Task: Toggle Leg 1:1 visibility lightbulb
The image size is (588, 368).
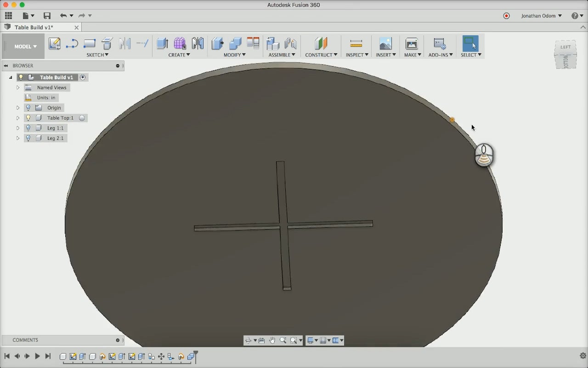Action: [28, 128]
